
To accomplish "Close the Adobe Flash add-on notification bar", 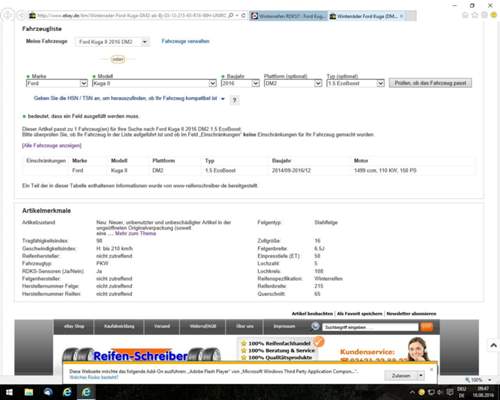I will tap(432, 369).
